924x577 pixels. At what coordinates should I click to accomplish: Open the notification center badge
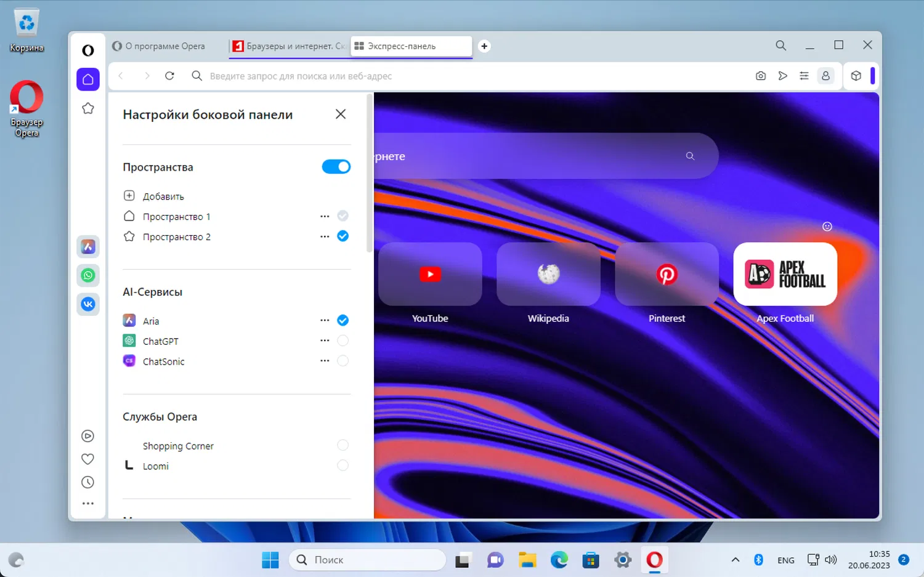pyautogui.click(x=904, y=560)
